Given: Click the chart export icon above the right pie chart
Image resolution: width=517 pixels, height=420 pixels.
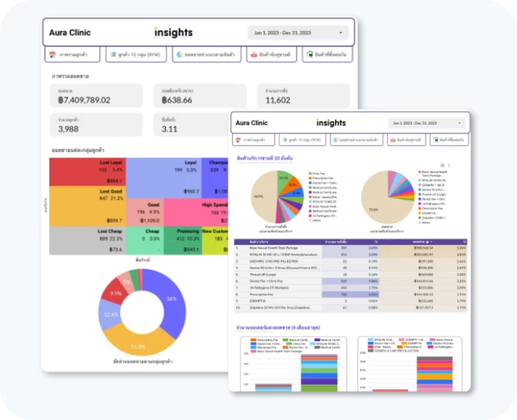Looking at the screenshot, I should [442, 165].
